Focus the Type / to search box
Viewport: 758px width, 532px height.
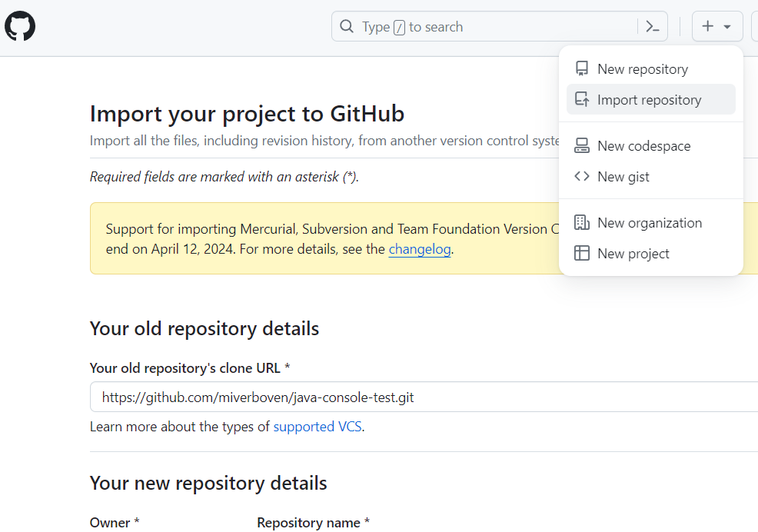tap(500, 27)
